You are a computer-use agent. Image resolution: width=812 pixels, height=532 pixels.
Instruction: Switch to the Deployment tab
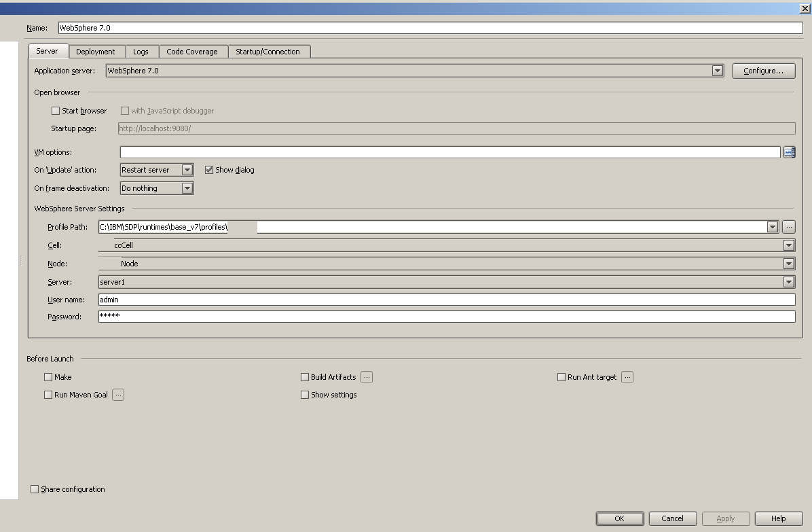[x=96, y=52]
